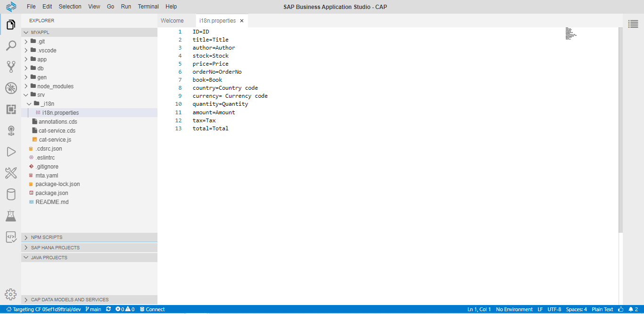Open the Extensions view icon
644x314 pixels.
point(10,110)
